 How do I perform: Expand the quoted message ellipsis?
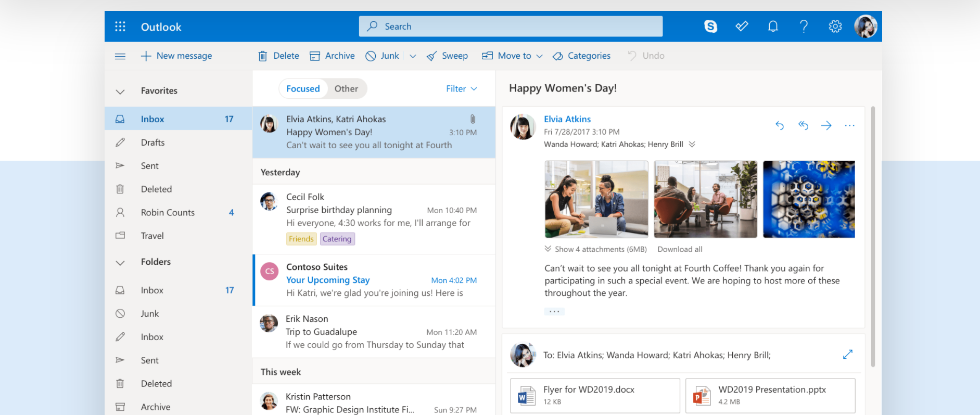click(554, 312)
